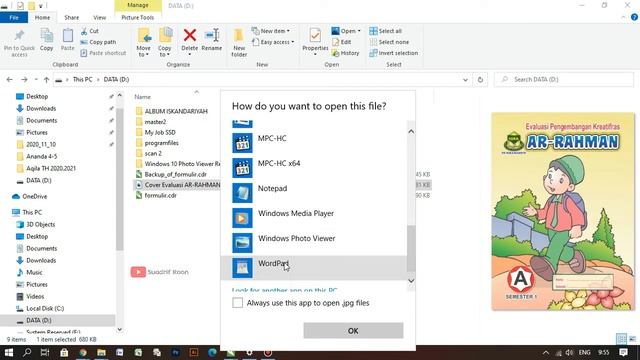Click Invert selection in ribbon
Image resolution: width=640 pixels, height=360 pixels.
point(393,53)
